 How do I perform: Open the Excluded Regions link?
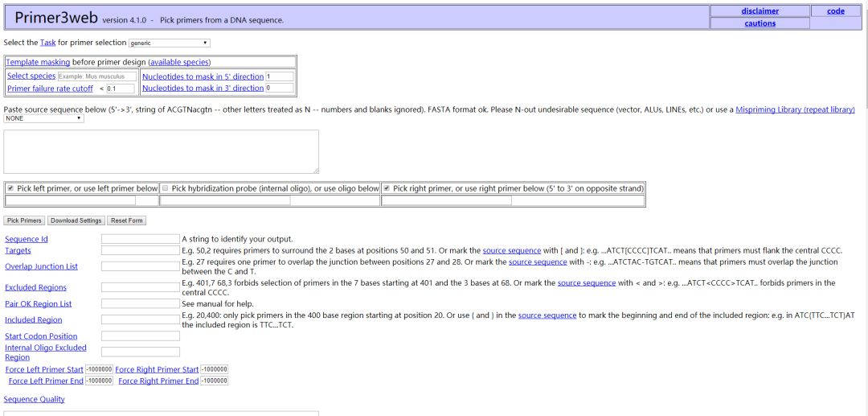click(35, 287)
